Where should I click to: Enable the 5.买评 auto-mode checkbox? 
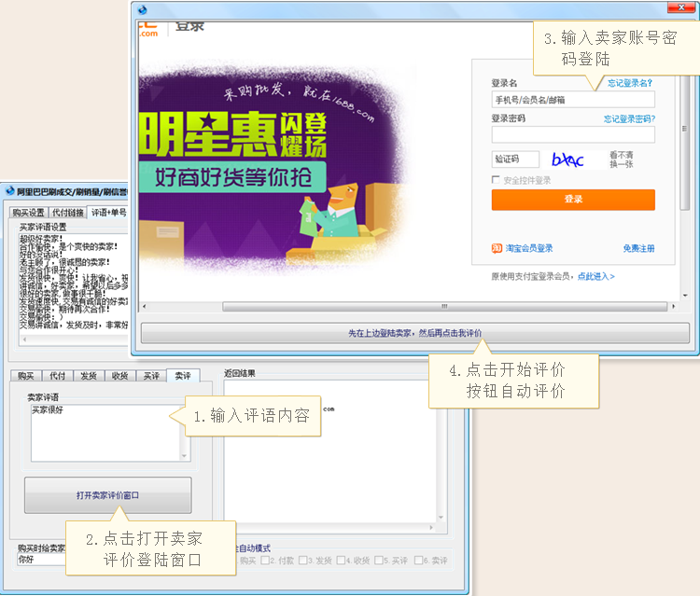379,560
